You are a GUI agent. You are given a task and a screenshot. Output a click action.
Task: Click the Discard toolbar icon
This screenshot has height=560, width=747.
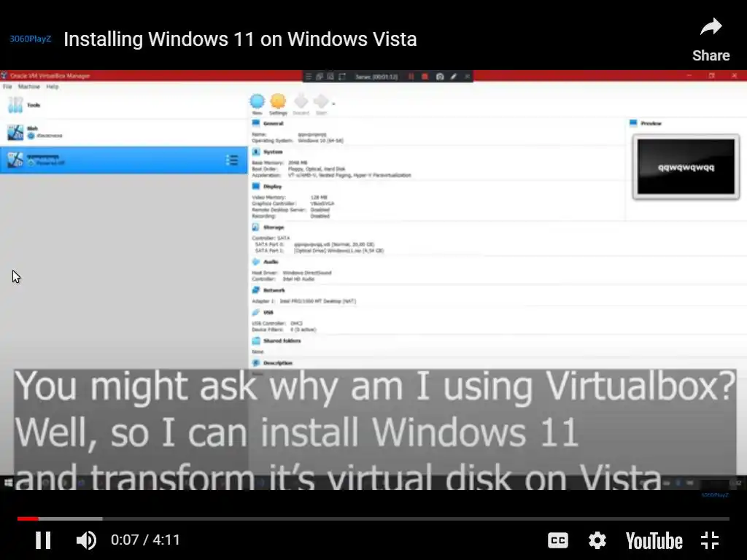[301, 104]
